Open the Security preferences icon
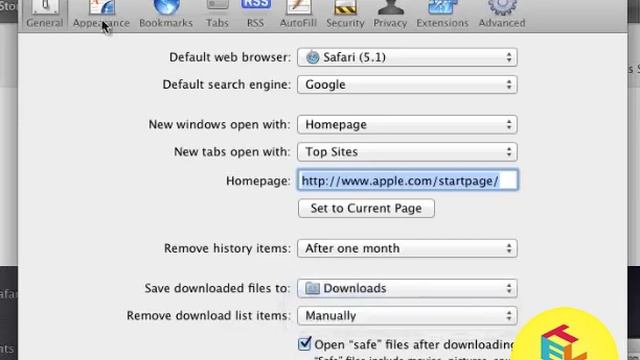 click(x=345, y=7)
